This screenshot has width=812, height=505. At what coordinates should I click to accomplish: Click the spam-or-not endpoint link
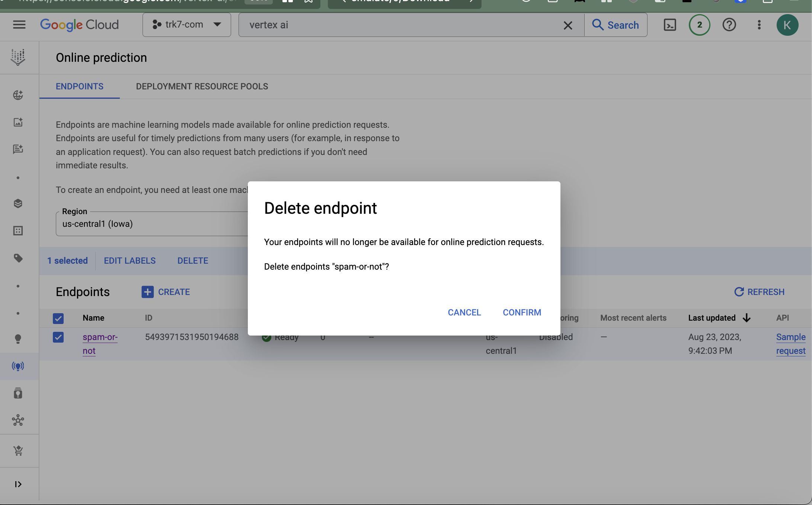(x=100, y=343)
